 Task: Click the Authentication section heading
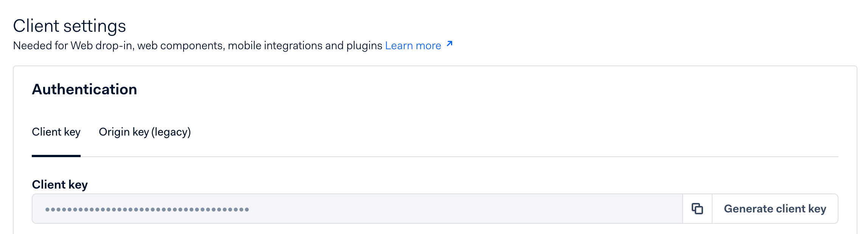point(84,89)
